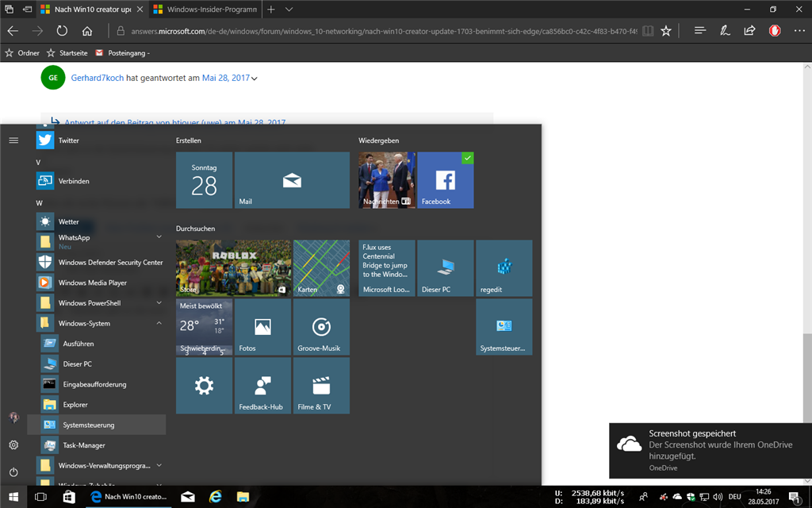Open Startseite favorites bar item

[x=67, y=53]
